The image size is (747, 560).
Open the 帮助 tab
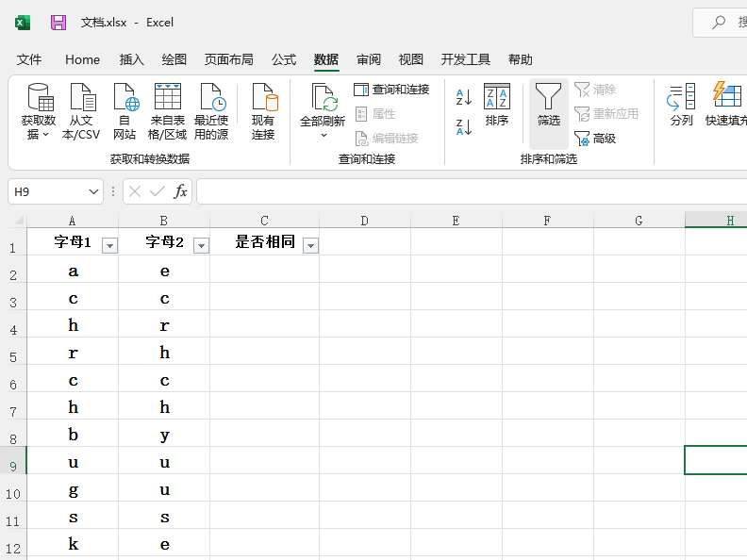(521, 59)
